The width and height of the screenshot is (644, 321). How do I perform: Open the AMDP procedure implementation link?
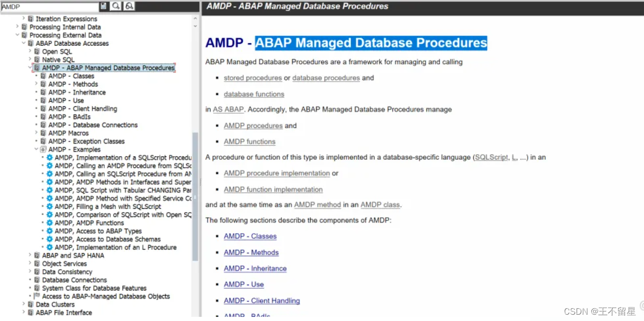[277, 173]
